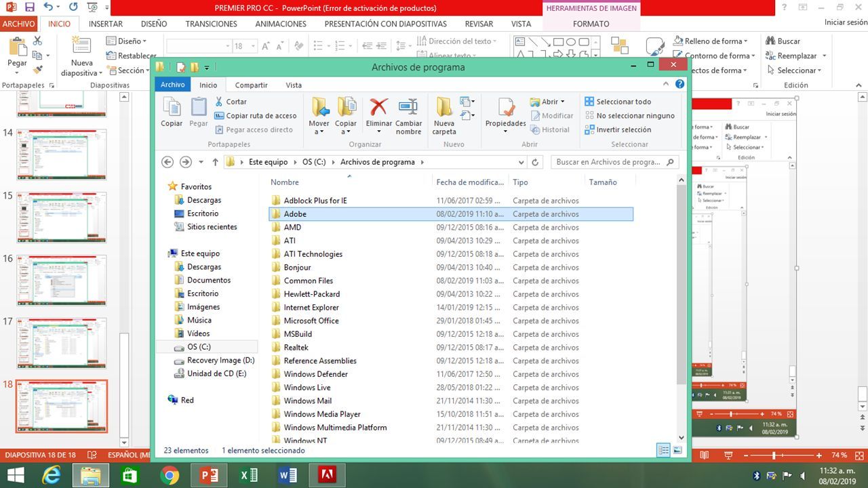Open Word from the taskbar
This screenshot has width=868, height=488.
pyautogui.click(x=288, y=475)
